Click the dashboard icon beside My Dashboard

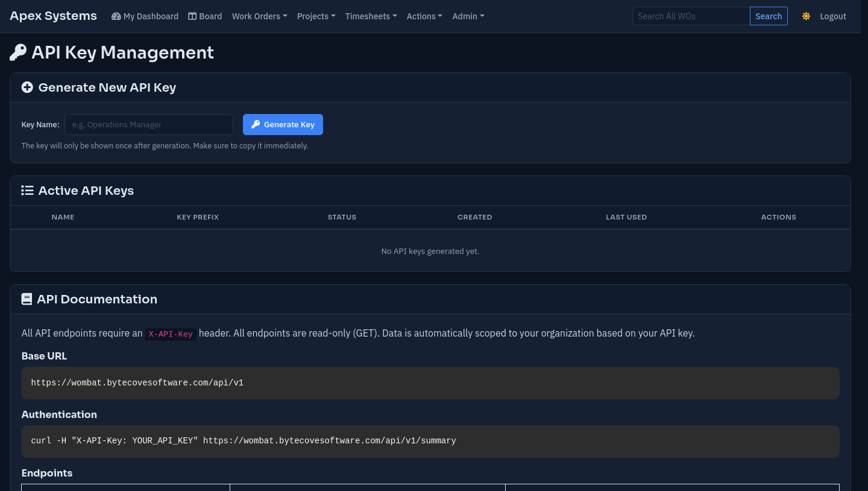[116, 16]
